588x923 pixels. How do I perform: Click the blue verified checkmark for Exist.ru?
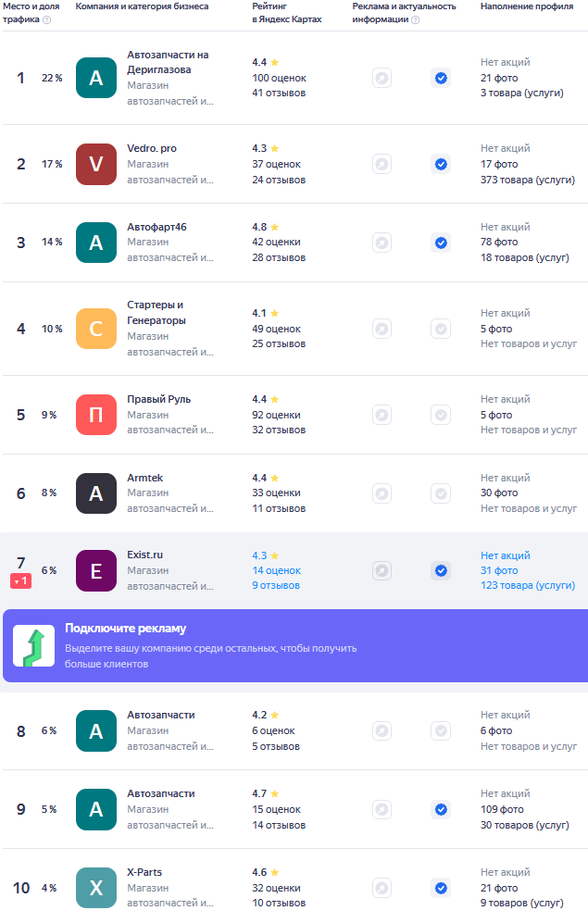point(441,571)
